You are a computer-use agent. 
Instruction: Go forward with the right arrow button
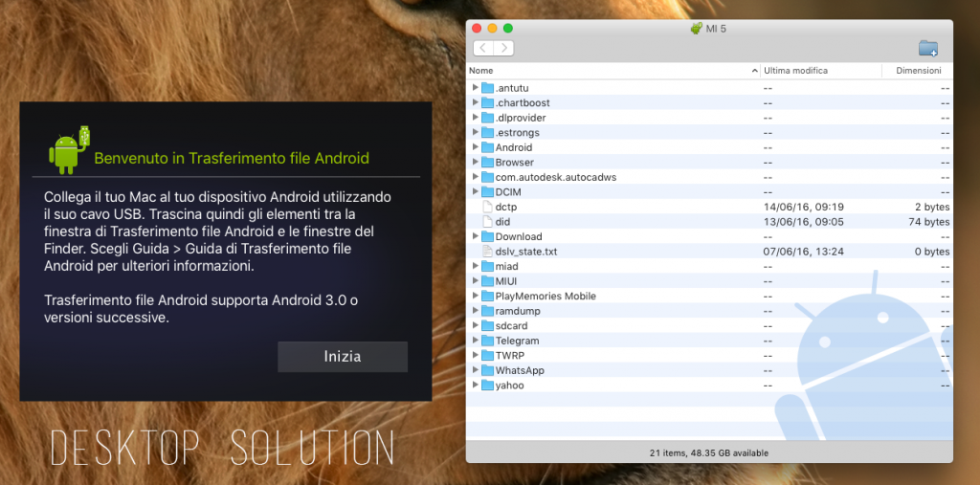(x=503, y=48)
